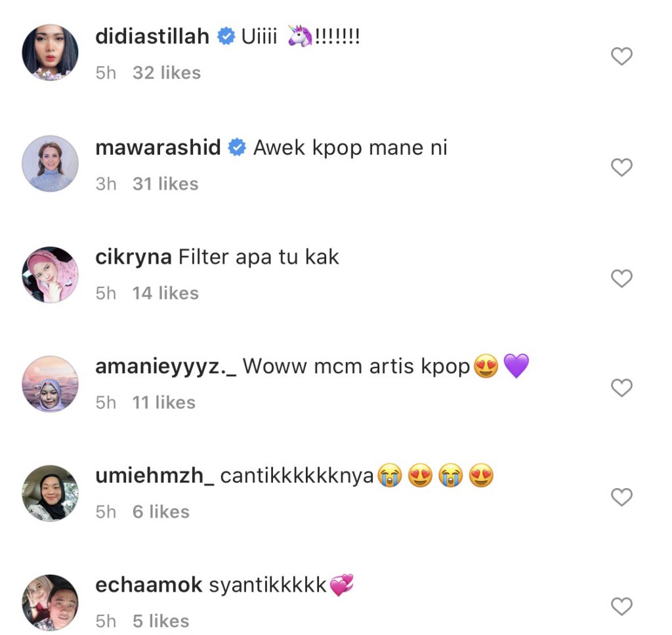Like didiastillah's unicorn comment

tap(621, 57)
